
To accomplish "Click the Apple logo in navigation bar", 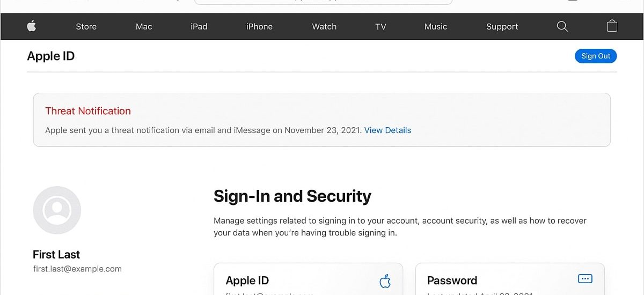I will click(x=32, y=26).
